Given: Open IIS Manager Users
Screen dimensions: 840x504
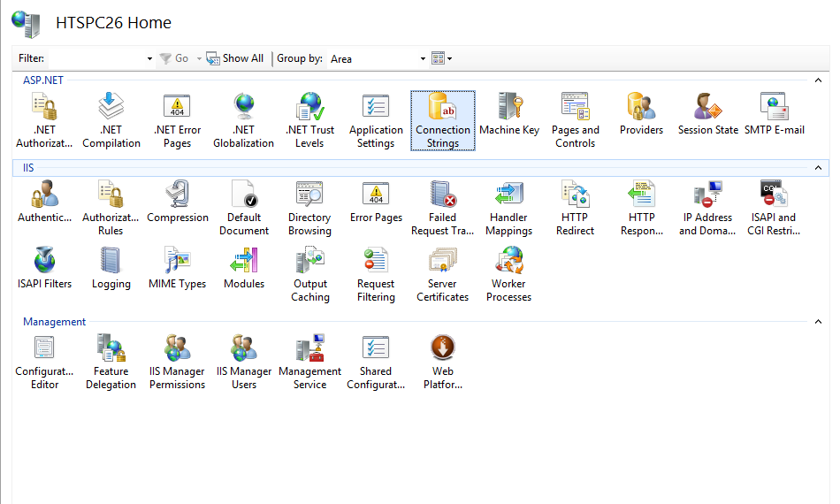Looking at the screenshot, I should point(244,362).
